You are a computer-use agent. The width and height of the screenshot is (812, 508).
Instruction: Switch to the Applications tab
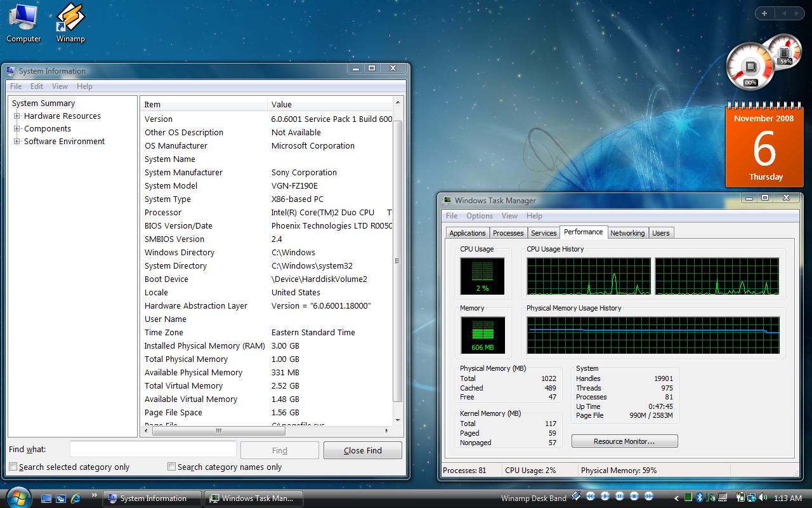tap(468, 233)
